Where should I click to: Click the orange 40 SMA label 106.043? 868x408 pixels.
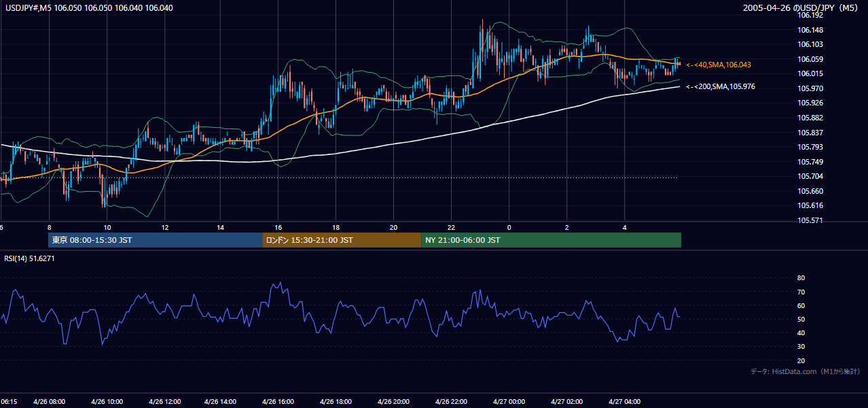tap(718, 65)
